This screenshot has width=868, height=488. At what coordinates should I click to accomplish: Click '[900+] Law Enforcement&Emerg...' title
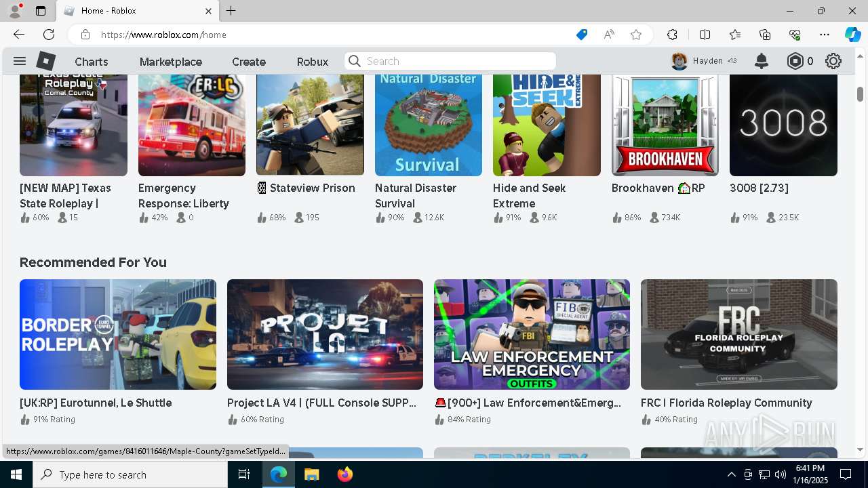[528, 403]
